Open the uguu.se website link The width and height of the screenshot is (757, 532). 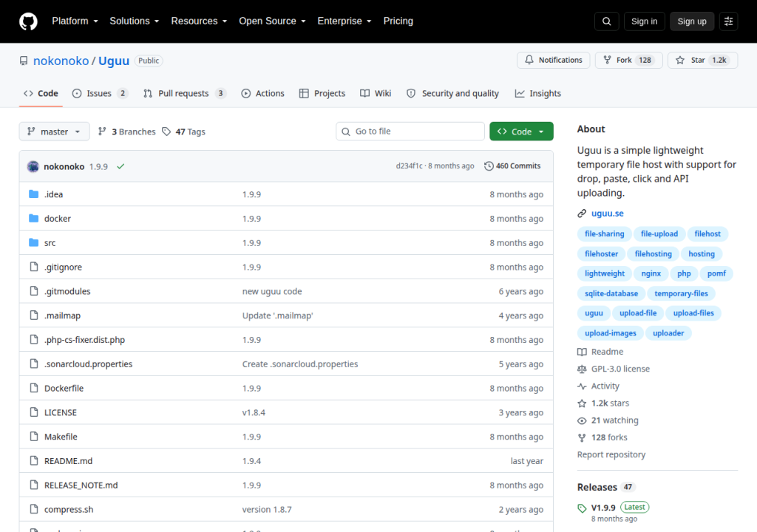[608, 214]
